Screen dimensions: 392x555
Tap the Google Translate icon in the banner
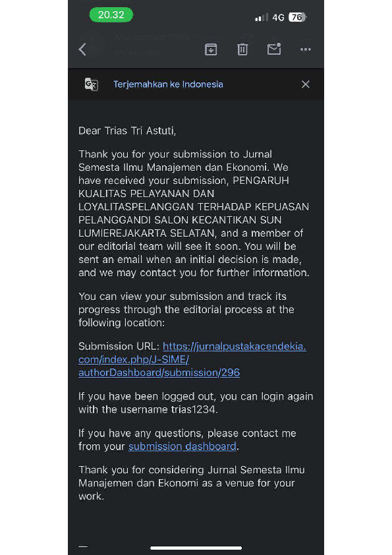tap(92, 84)
